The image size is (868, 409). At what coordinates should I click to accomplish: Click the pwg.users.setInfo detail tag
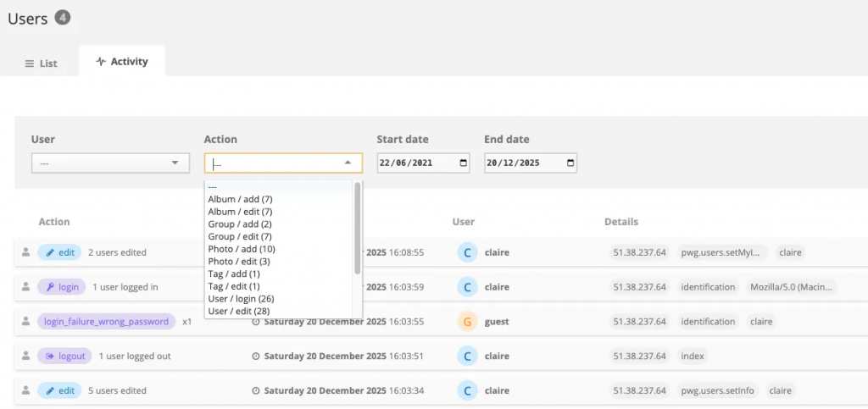pos(723,391)
